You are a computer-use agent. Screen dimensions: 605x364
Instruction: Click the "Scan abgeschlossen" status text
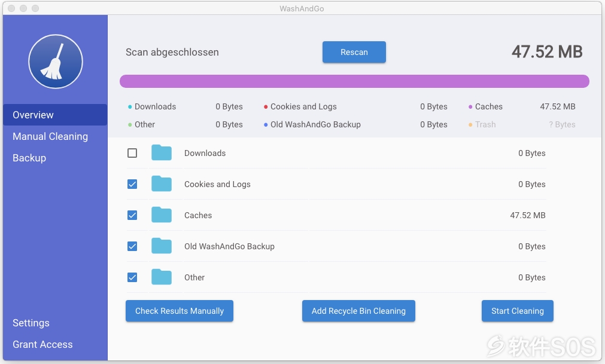[x=172, y=52]
